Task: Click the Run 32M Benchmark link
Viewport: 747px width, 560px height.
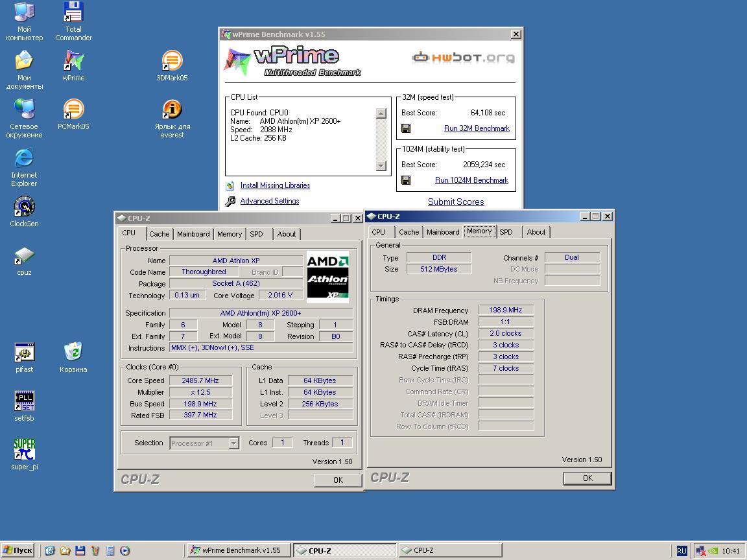Action: click(x=477, y=128)
